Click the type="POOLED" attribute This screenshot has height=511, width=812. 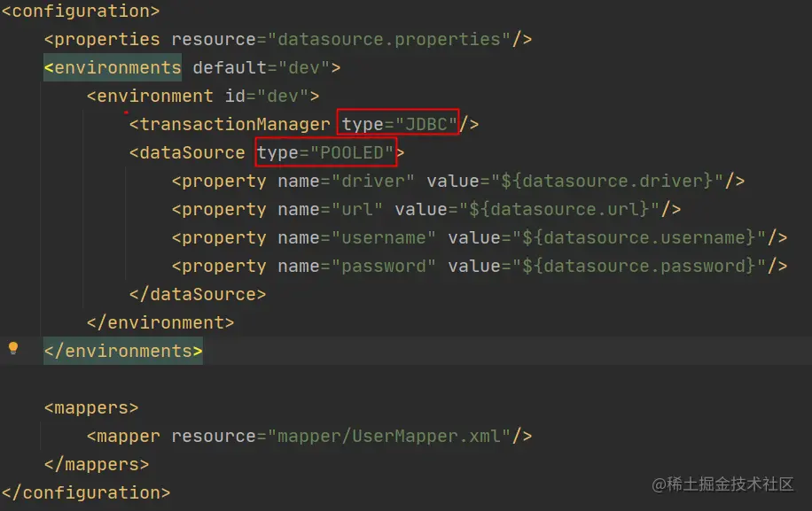pyautogui.click(x=325, y=153)
